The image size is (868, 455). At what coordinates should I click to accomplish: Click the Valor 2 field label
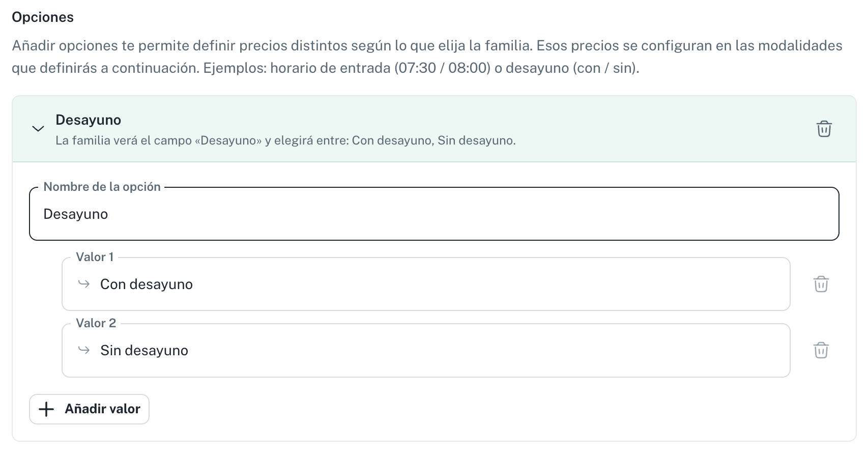pos(96,323)
